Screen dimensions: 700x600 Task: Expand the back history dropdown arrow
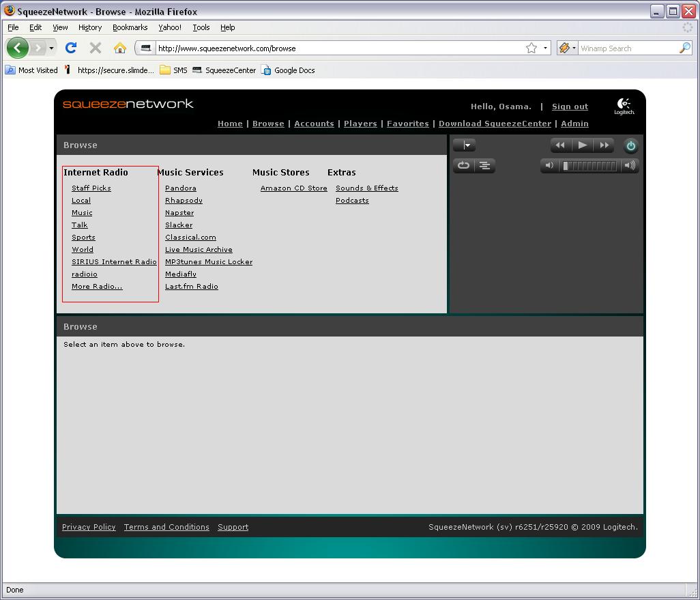pyautogui.click(x=51, y=48)
